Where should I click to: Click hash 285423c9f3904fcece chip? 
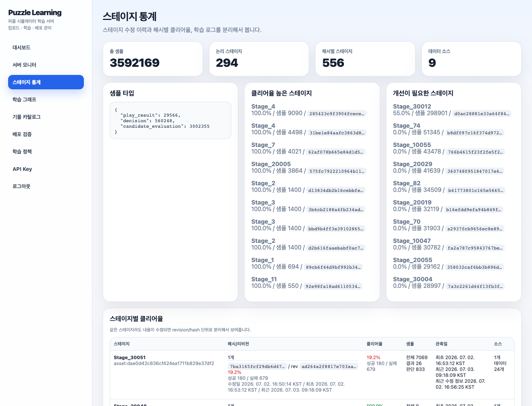[x=337, y=114]
